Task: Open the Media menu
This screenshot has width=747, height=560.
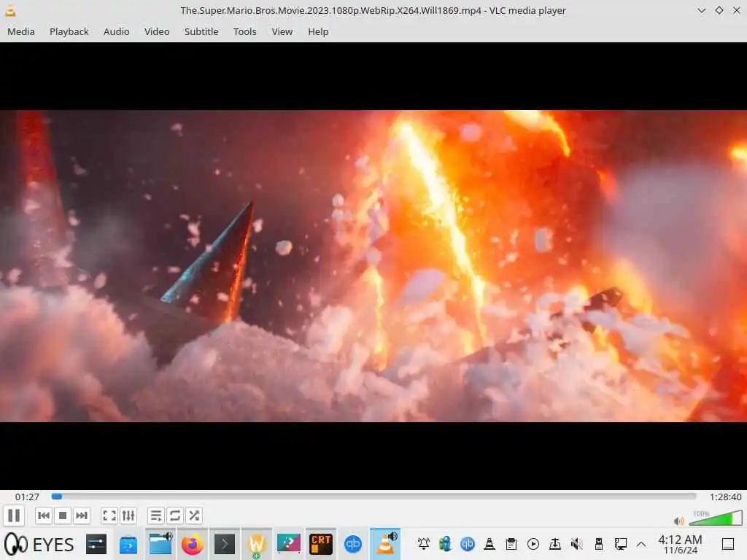Action: 21,31
